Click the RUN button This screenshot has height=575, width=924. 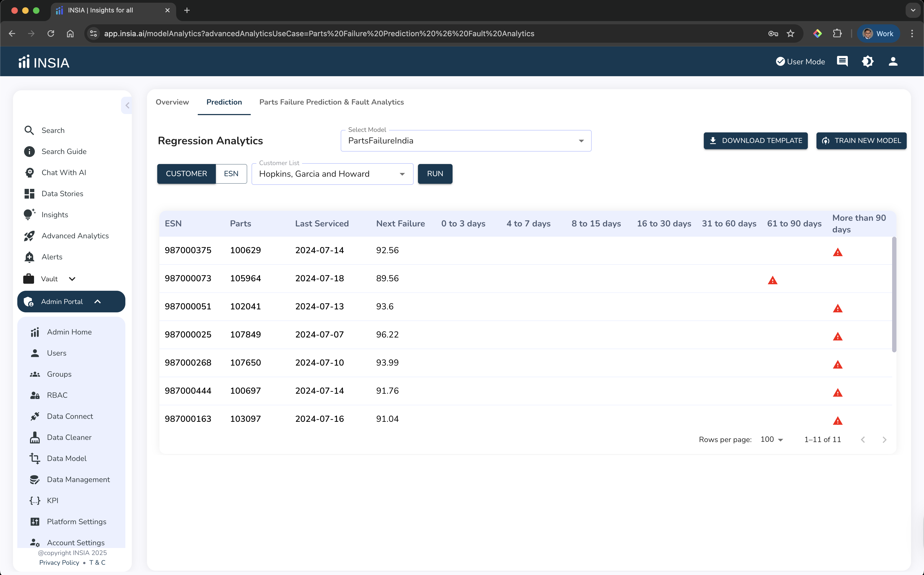coord(435,174)
